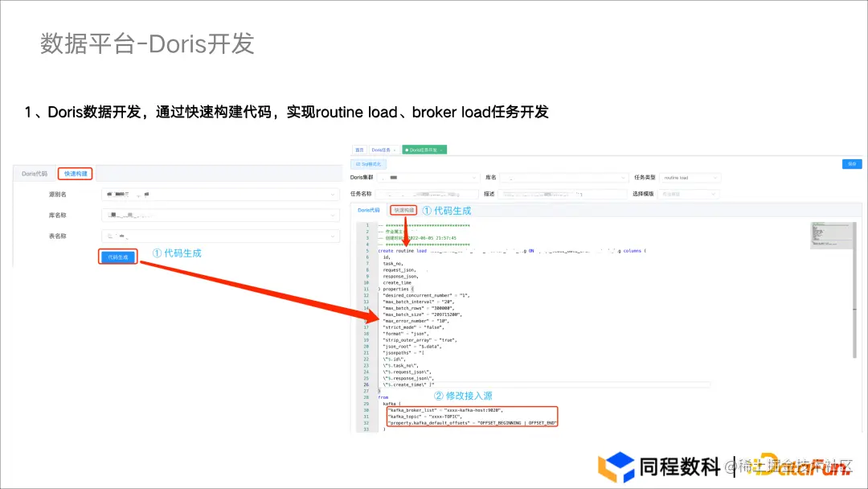Viewport: 868px width, 489px height.
Task: Click the 任务名称 input field
Action: click(x=427, y=195)
